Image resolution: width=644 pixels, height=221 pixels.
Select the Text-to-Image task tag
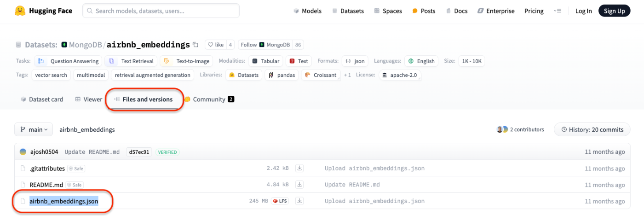187,61
